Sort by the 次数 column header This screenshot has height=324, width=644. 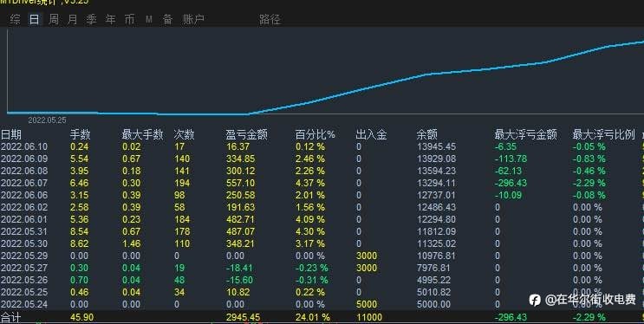tap(184, 134)
